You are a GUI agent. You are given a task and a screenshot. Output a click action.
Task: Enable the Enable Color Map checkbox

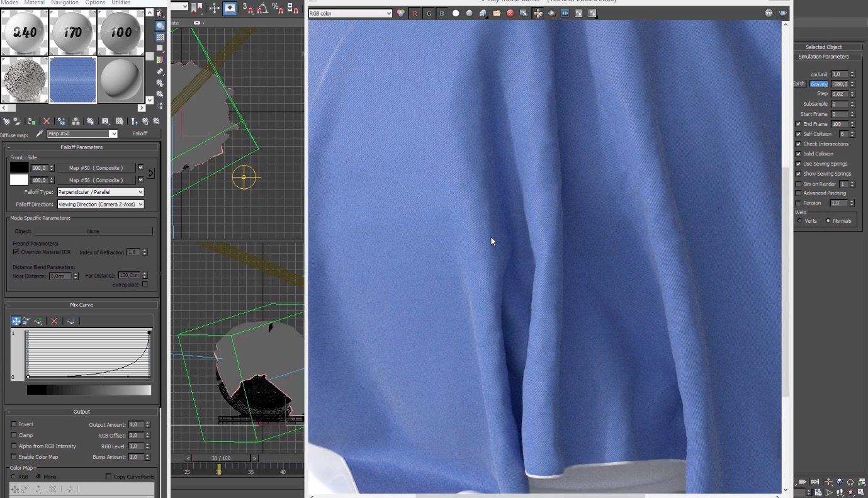click(14, 456)
